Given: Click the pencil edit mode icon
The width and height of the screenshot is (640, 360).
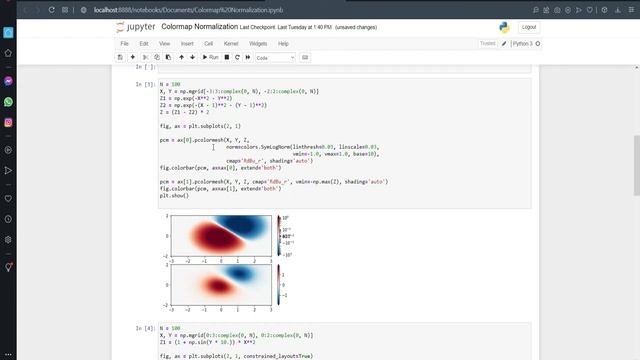Looking at the screenshot, I should [504, 44].
